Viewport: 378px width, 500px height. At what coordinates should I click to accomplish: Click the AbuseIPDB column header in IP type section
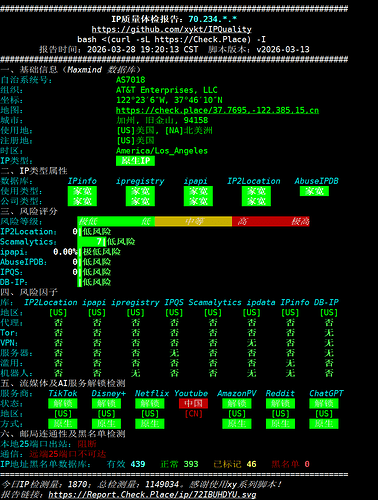(x=316, y=181)
